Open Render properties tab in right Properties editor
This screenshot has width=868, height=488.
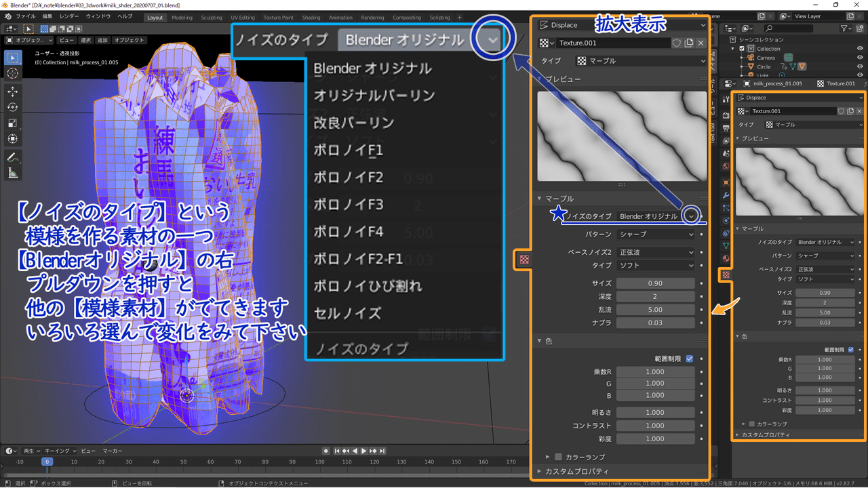click(x=726, y=115)
